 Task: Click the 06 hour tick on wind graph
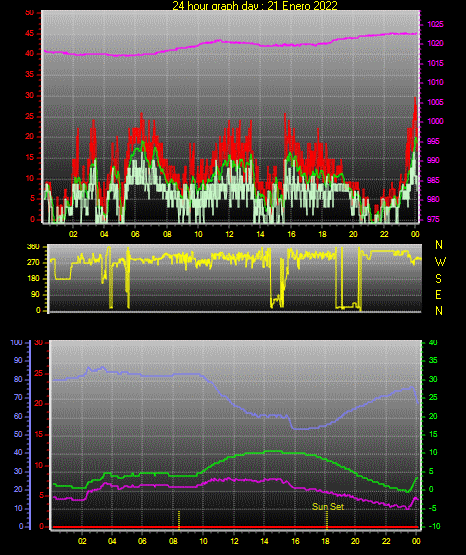click(x=135, y=234)
